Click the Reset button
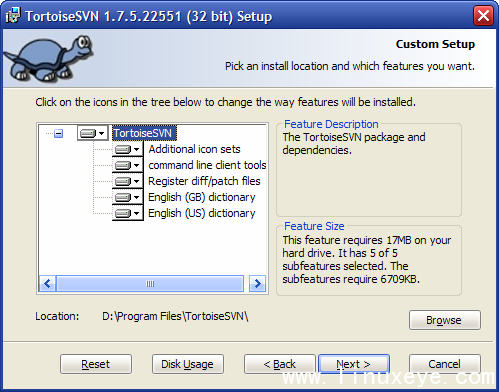This screenshot has width=499, height=392. tap(96, 364)
